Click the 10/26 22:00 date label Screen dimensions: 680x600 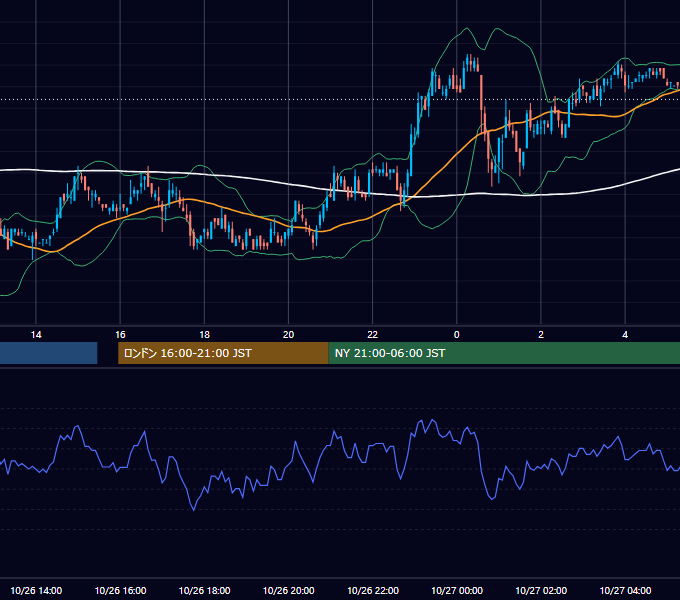point(373,590)
